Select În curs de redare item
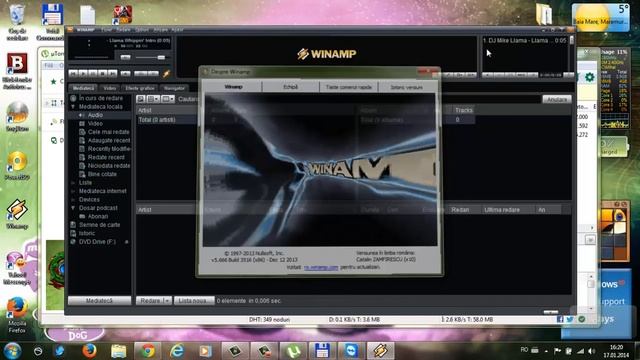 click(x=100, y=98)
